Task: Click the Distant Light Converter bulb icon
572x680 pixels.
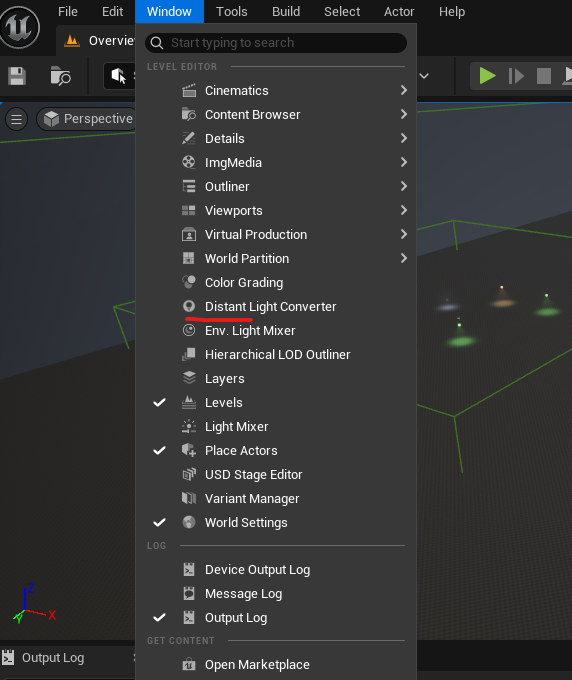Action: (189, 306)
